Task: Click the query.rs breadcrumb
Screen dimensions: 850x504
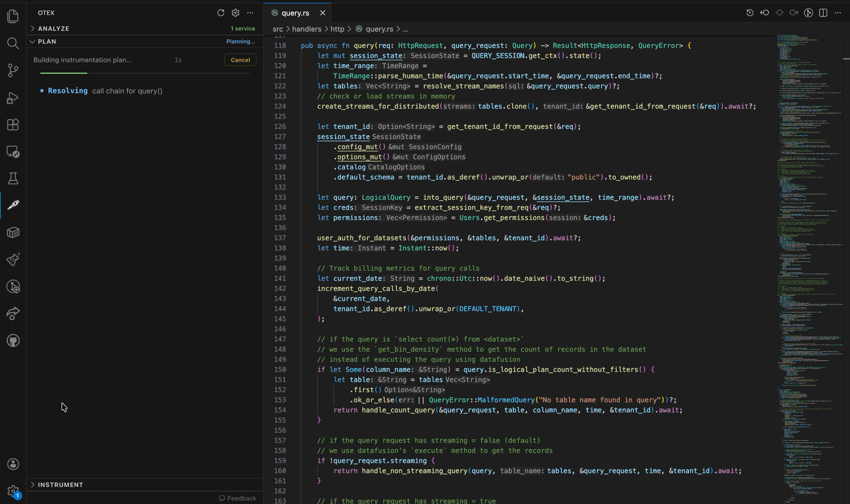Action: point(379,29)
